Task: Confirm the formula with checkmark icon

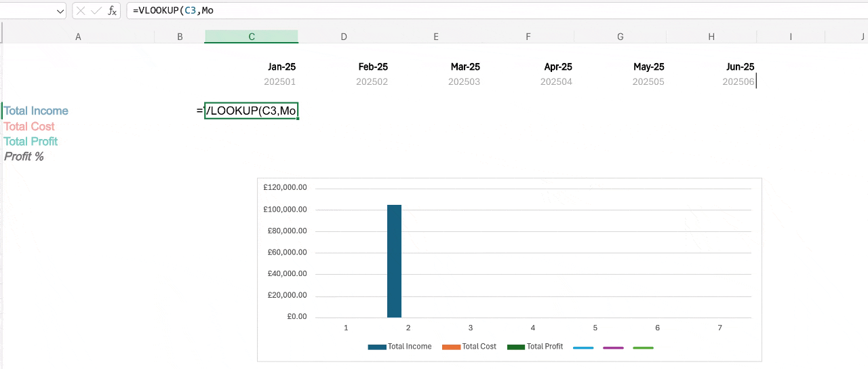Action: click(x=96, y=11)
